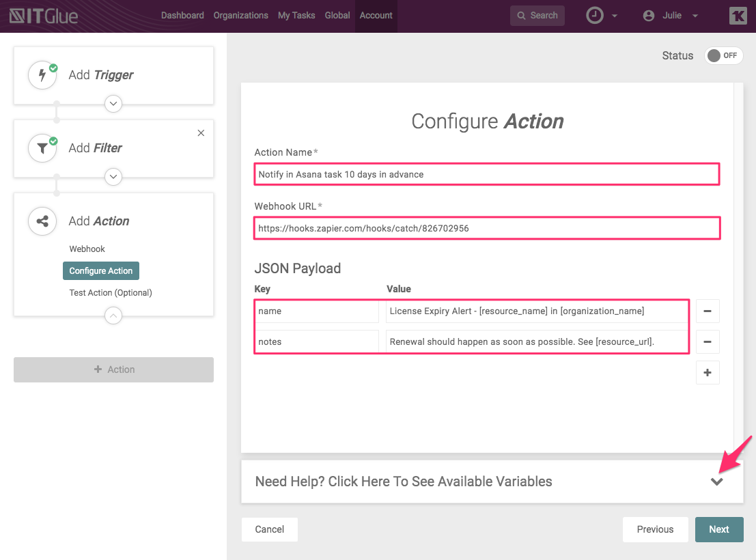The image size is (756, 560).
Task: Add a new JSON payload row
Action: pyautogui.click(x=707, y=373)
